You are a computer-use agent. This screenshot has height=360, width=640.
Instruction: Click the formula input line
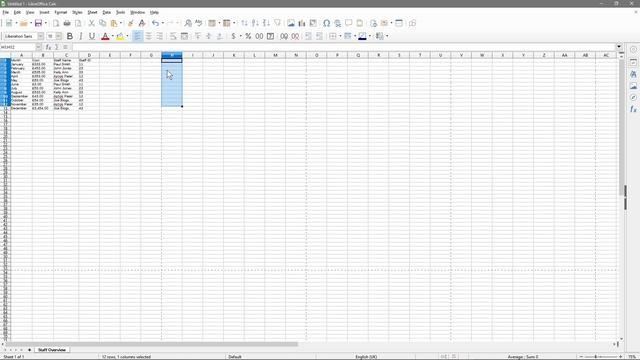coord(343,47)
